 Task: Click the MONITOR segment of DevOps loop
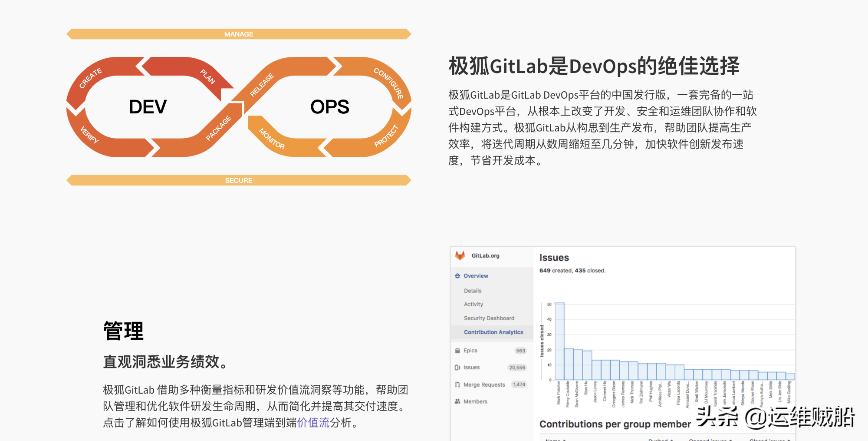click(x=272, y=139)
